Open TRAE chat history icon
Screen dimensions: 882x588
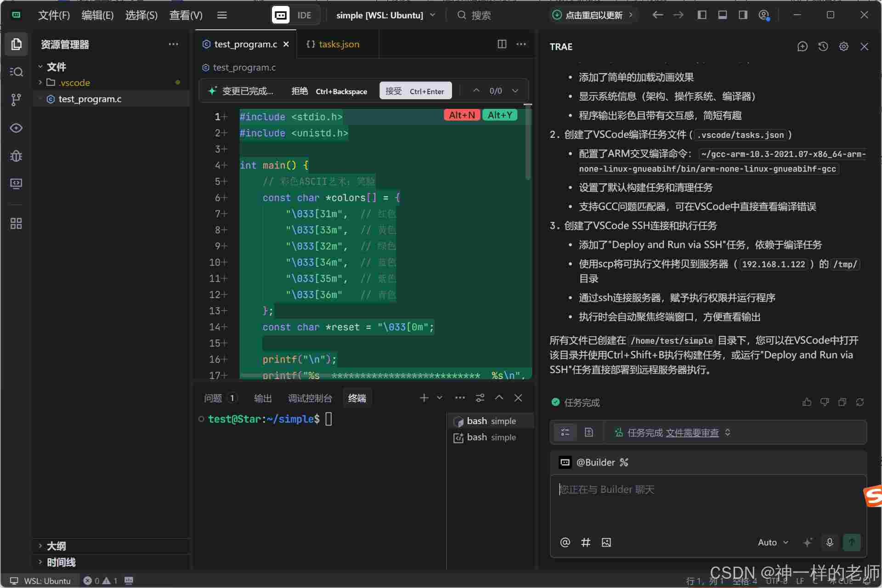(x=823, y=46)
